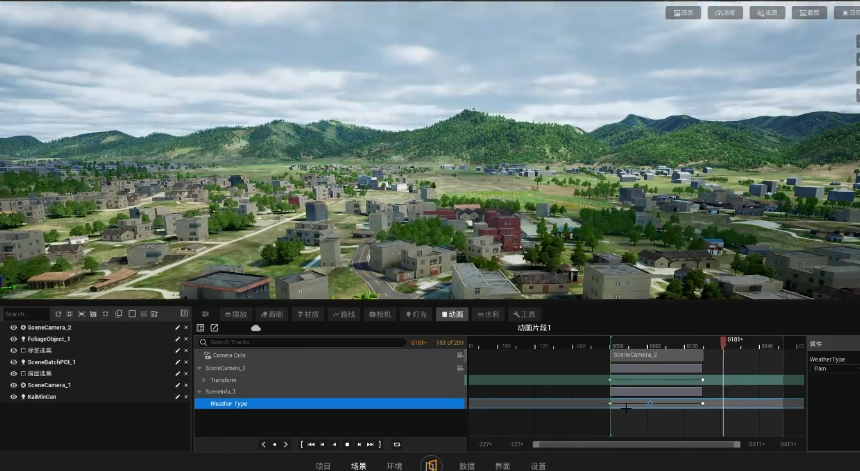Click the 速度 speed button at top right
Screen dimensions: 860x471
[725, 13]
